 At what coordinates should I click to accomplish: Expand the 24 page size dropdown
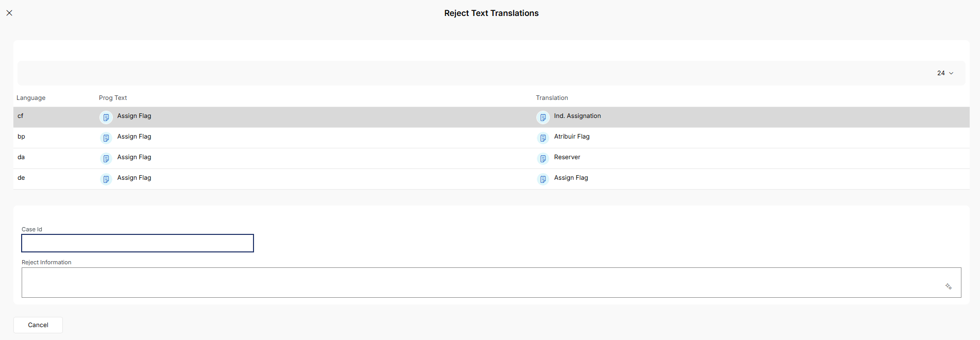pos(945,73)
